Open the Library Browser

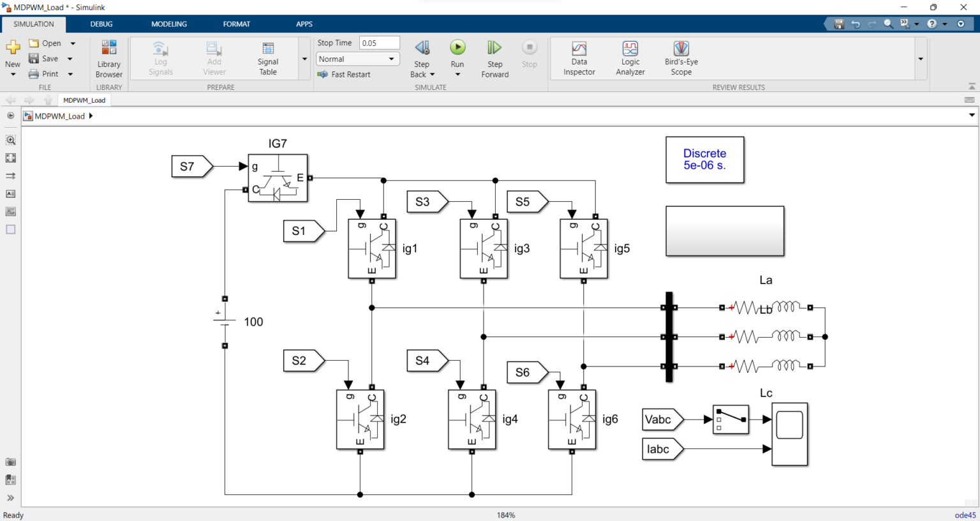[x=109, y=59]
